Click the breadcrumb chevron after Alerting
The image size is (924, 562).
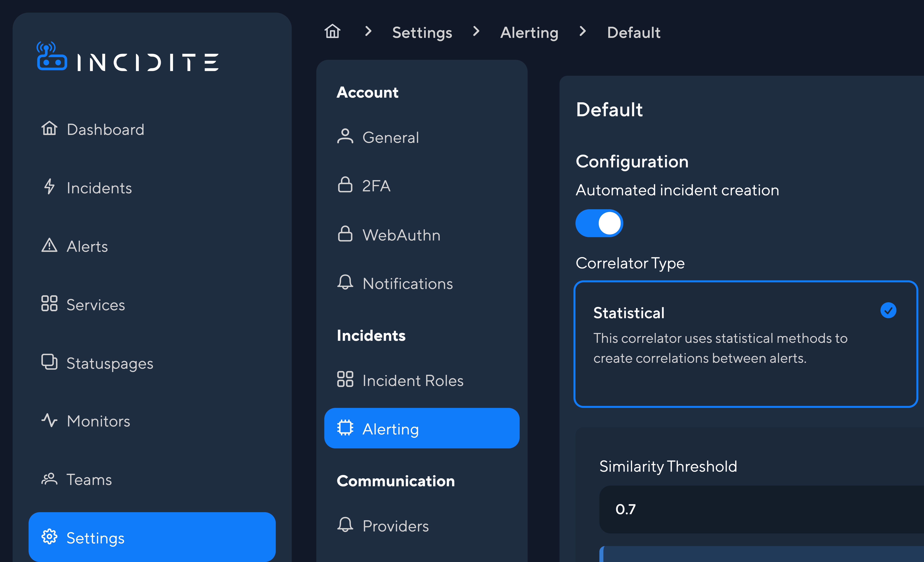tap(582, 31)
